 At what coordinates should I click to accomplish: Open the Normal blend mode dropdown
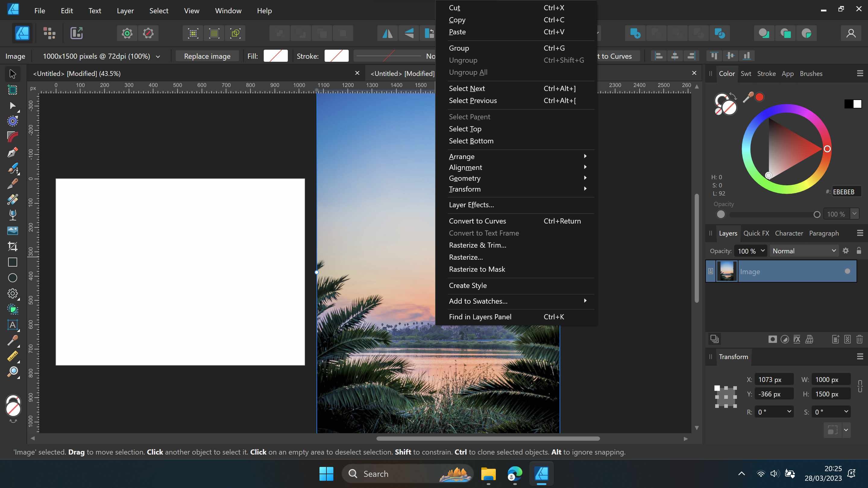point(804,251)
